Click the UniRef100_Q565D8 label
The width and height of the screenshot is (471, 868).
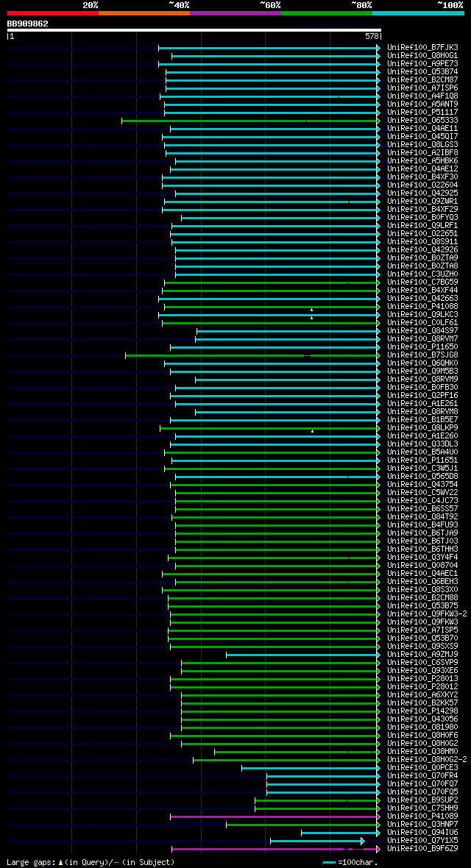click(x=422, y=476)
